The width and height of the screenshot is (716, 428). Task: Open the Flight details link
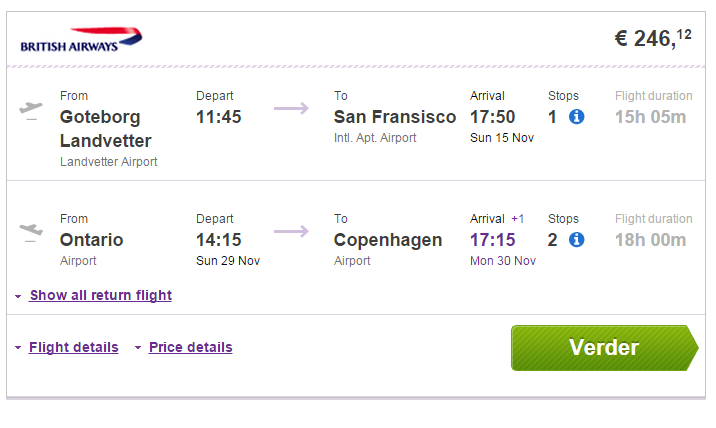[74, 347]
